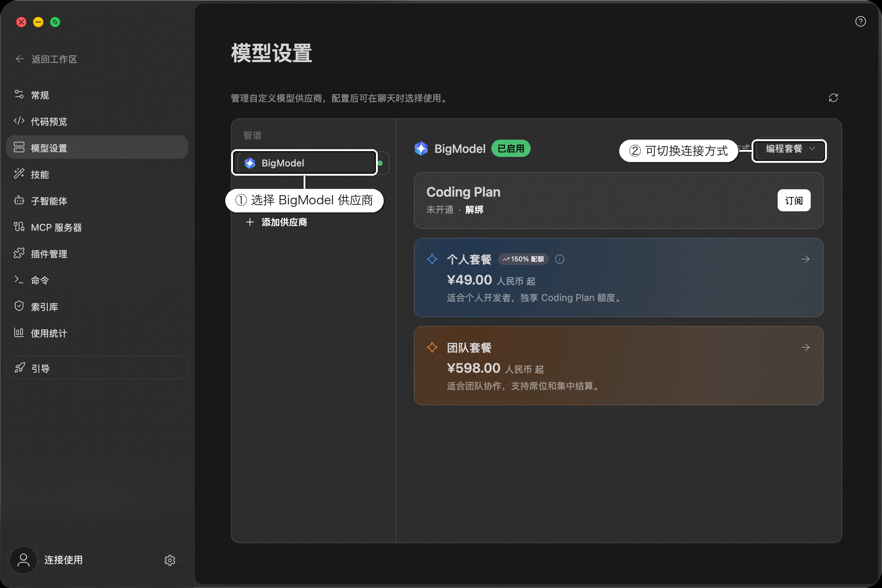Click the 个人套餐 blue sparkle icon
Viewport: 882px width, 588px height.
click(432, 259)
